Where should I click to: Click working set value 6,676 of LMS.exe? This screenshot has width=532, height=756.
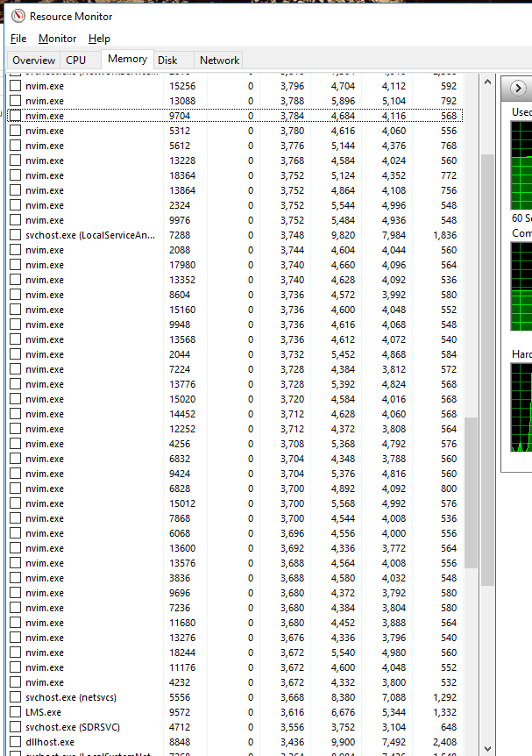click(343, 712)
